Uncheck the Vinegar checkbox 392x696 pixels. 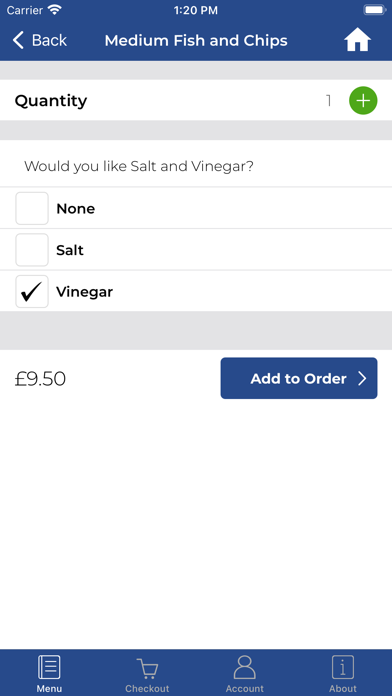[x=32, y=292]
